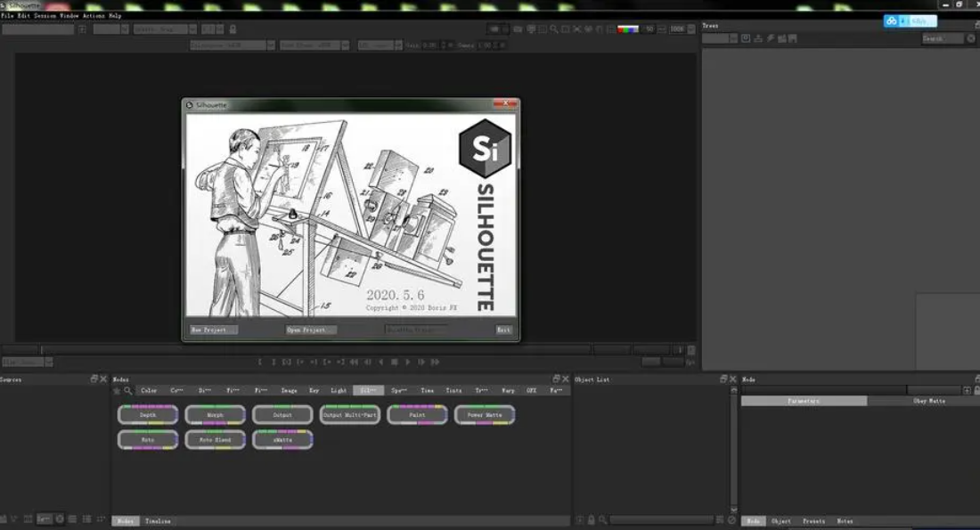
Task: Click the blue cloud upload badge
Action: click(x=910, y=21)
